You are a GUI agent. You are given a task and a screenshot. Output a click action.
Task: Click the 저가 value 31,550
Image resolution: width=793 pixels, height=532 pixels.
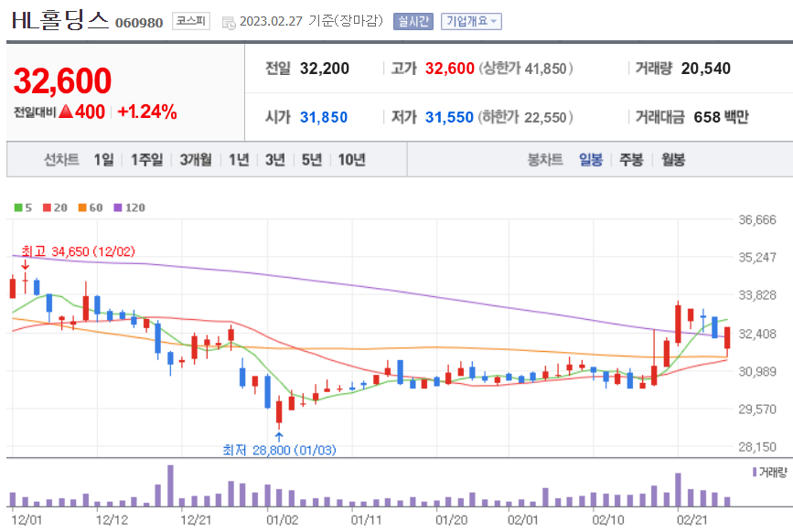[449, 117]
